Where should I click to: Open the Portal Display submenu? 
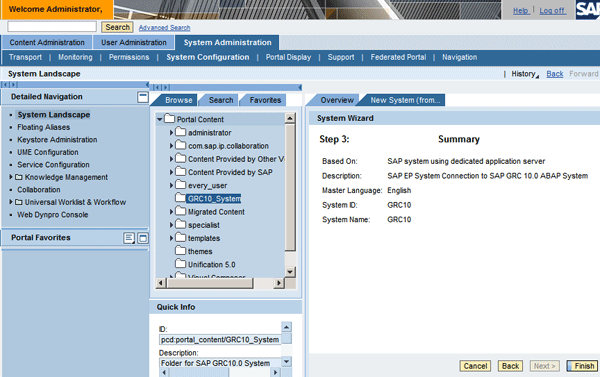289,57
